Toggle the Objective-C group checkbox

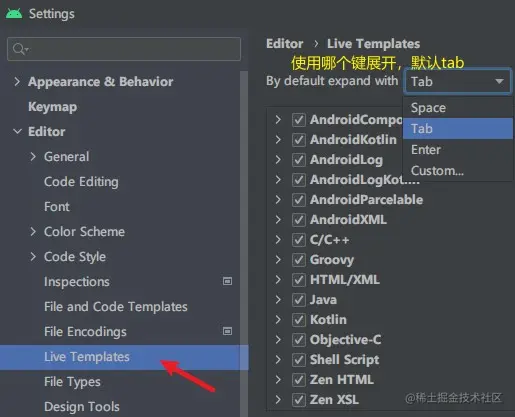tap(299, 340)
